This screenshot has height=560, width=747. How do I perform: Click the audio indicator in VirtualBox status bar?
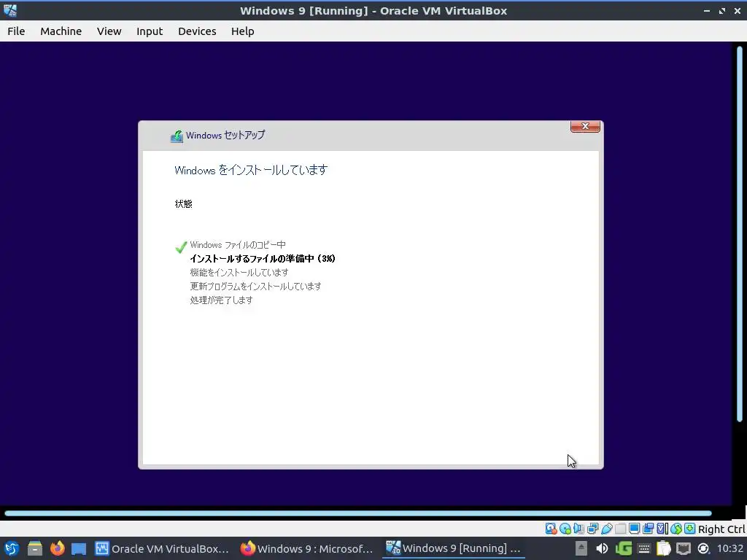(578, 529)
